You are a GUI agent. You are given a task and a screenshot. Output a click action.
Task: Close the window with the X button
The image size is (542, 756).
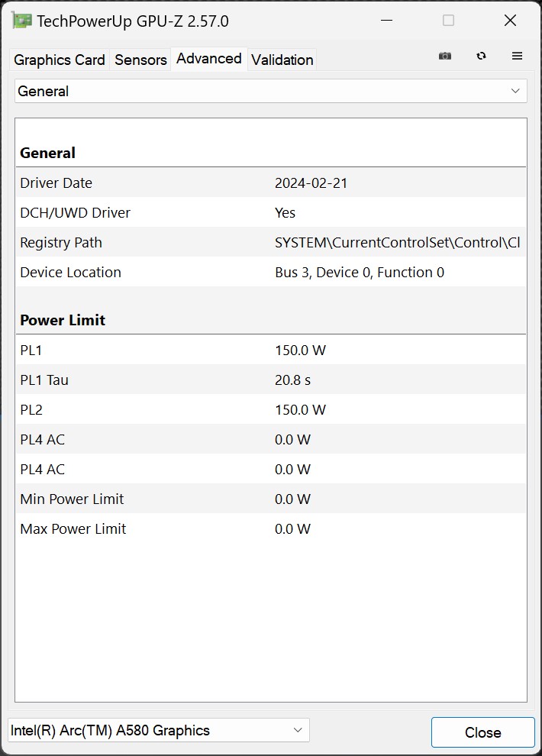(x=510, y=21)
